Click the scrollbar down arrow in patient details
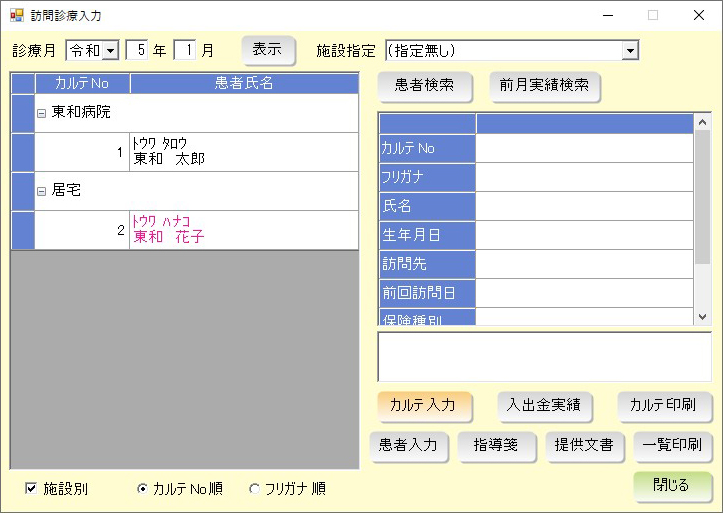 point(702,316)
